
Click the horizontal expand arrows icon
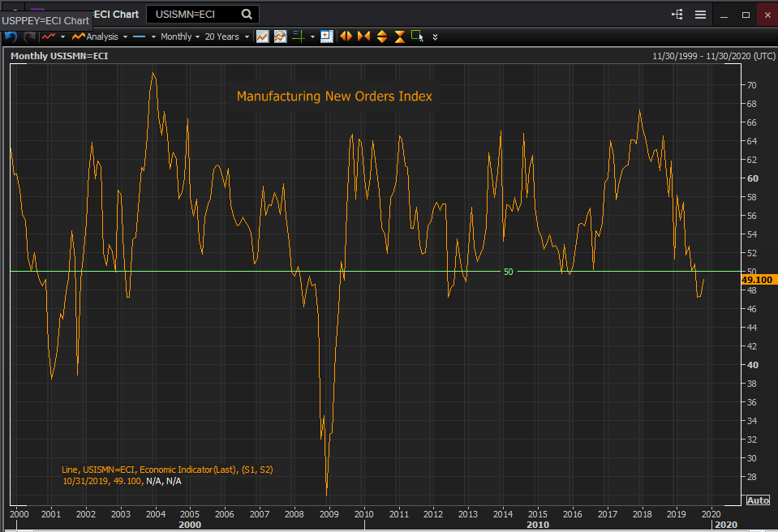click(x=346, y=36)
